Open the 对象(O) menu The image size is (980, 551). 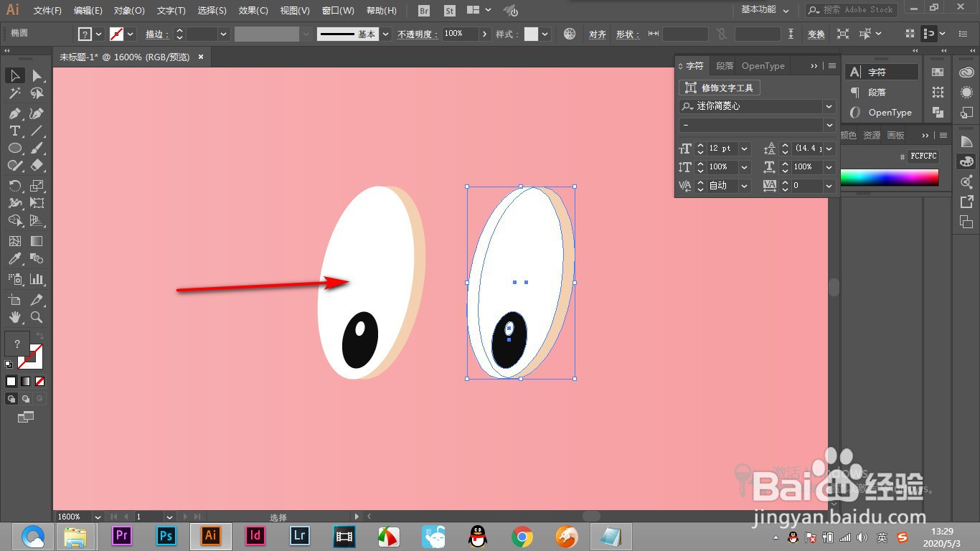point(129,11)
